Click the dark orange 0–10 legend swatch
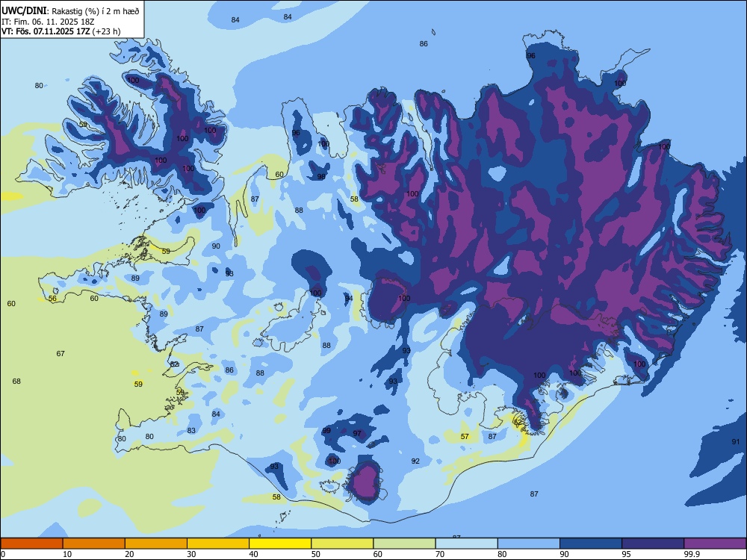The image size is (747, 560). pos(31,544)
